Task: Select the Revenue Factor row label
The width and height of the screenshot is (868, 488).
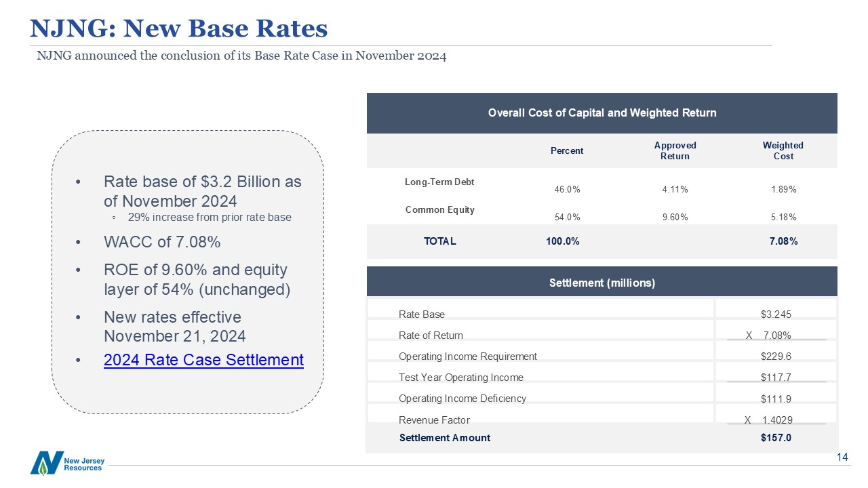Action: (434, 420)
